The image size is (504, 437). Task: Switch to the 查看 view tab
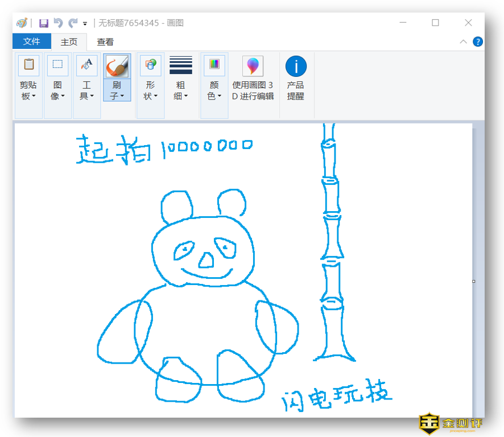coord(105,42)
